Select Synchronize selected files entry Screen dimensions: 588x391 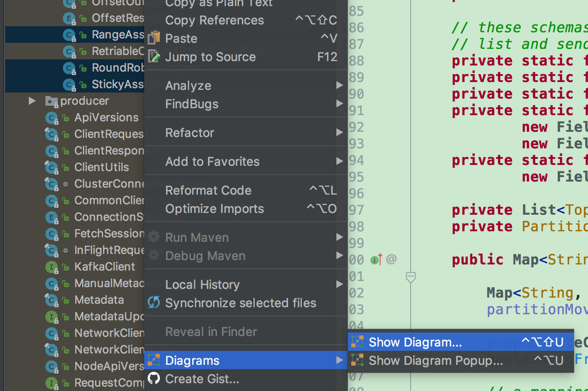coord(246,303)
